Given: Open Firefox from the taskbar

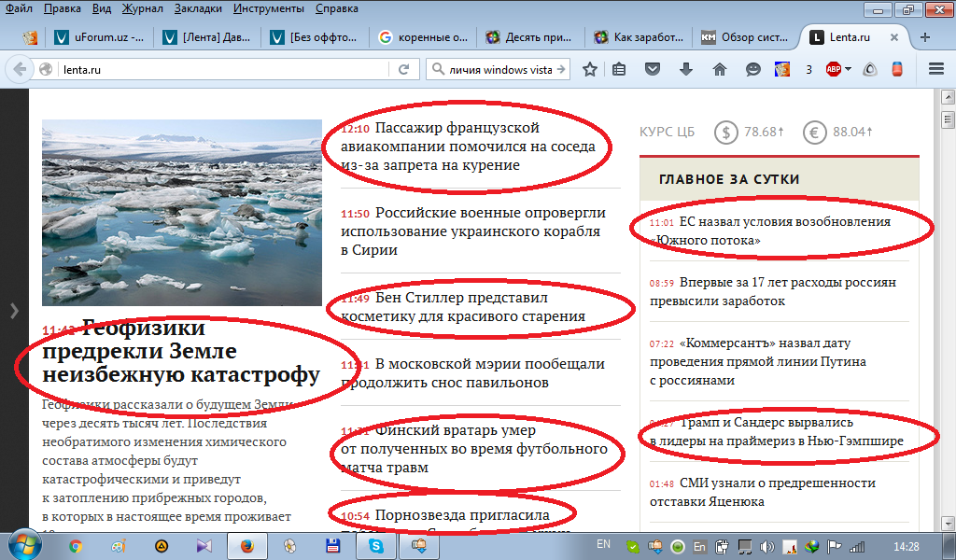Looking at the screenshot, I should tap(246, 546).
